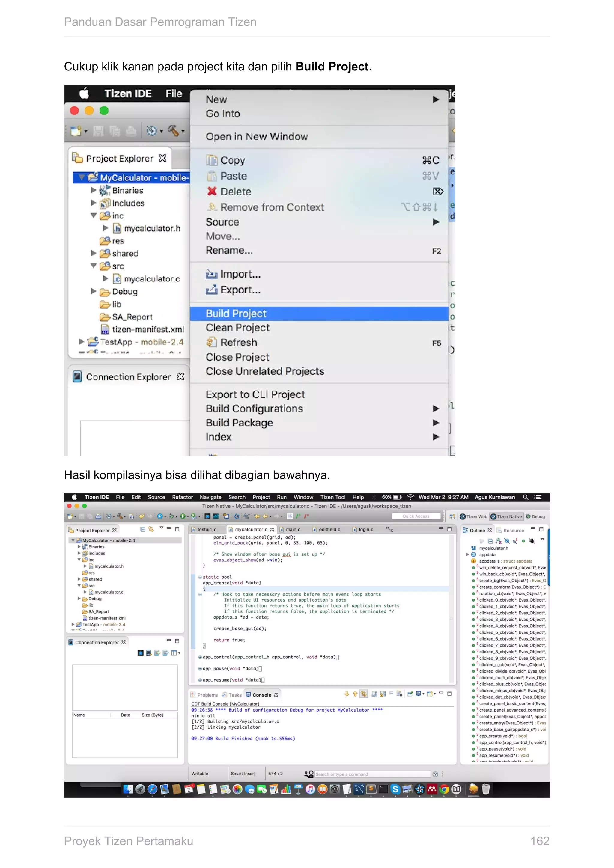
Task: Switch to the Tizen Web perspective
Action: (x=473, y=516)
